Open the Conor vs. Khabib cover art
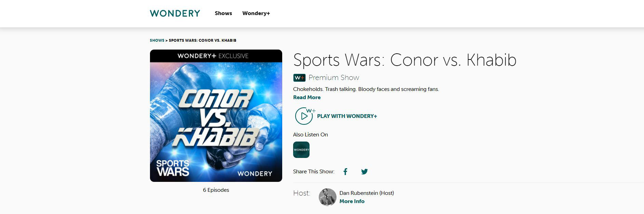Viewport: 644px width, 214px height. point(216,116)
